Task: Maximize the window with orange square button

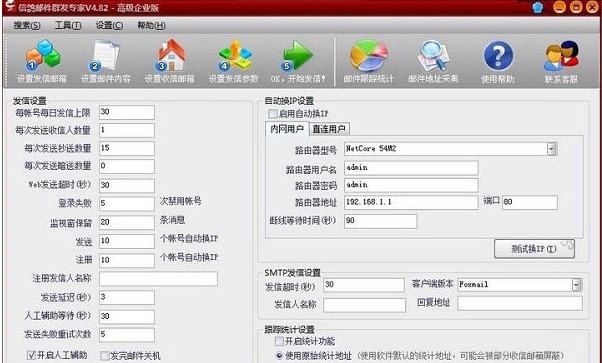Action: click(576, 7)
